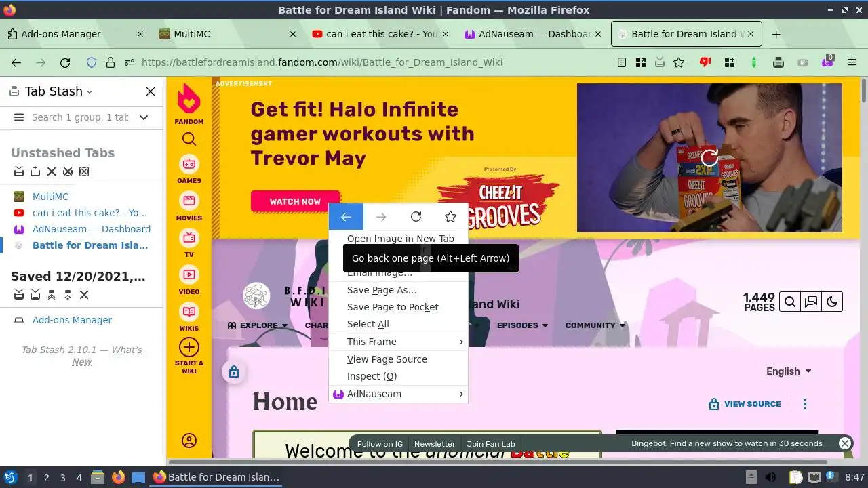This screenshot has width=868, height=488.
Task: Click the green vertical arrows extension icon
Action: [754, 62]
